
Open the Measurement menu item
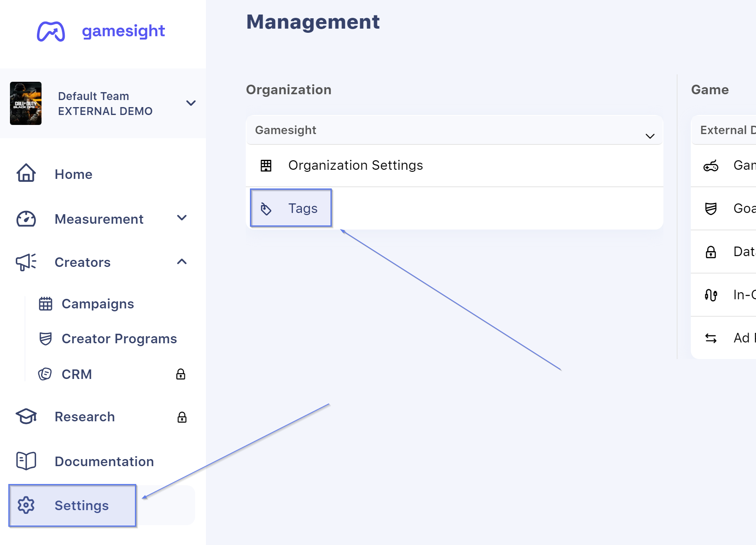tap(99, 219)
